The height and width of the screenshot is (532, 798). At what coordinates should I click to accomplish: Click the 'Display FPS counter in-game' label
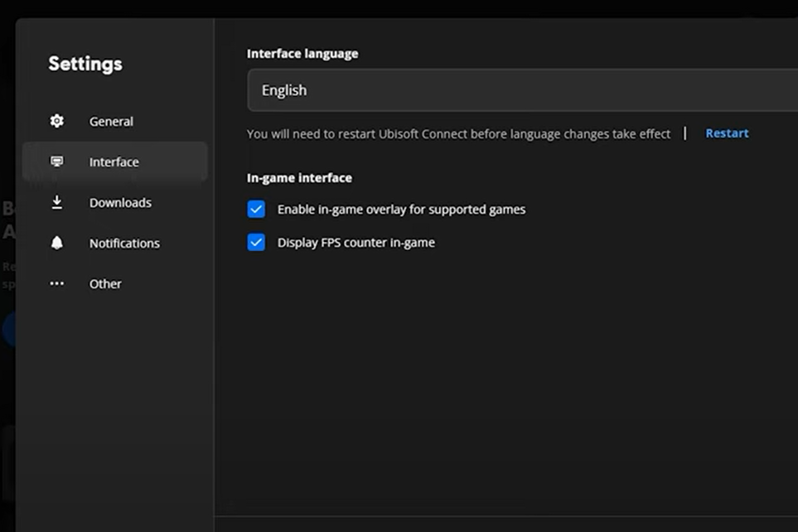(x=355, y=243)
